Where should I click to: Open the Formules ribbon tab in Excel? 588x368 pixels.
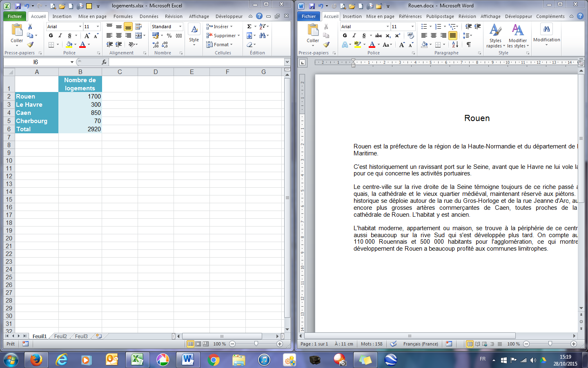click(x=123, y=16)
